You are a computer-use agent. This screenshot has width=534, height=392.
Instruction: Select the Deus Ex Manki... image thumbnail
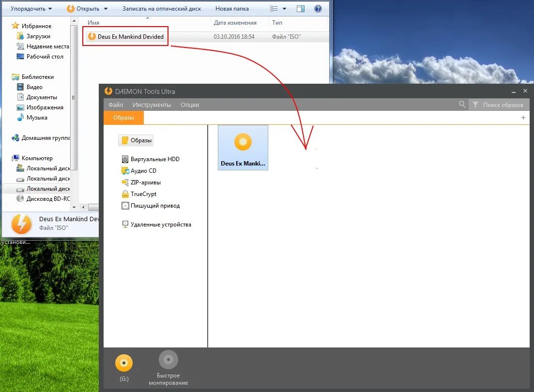pos(243,148)
